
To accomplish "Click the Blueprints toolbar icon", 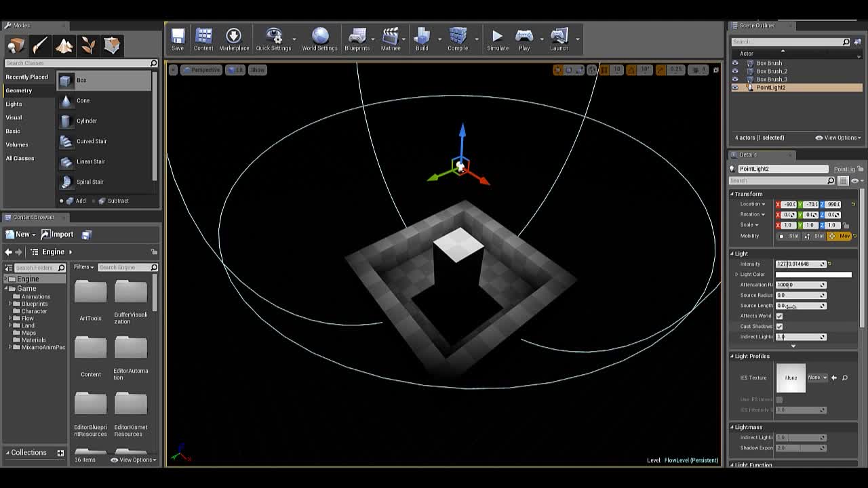I will (357, 39).
